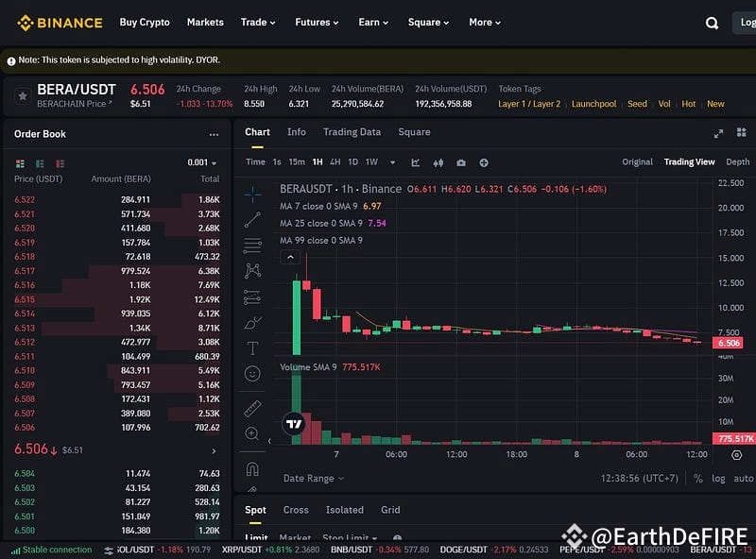
Task: Open Date Range dropdown
Action: click(x=314, y=479)
